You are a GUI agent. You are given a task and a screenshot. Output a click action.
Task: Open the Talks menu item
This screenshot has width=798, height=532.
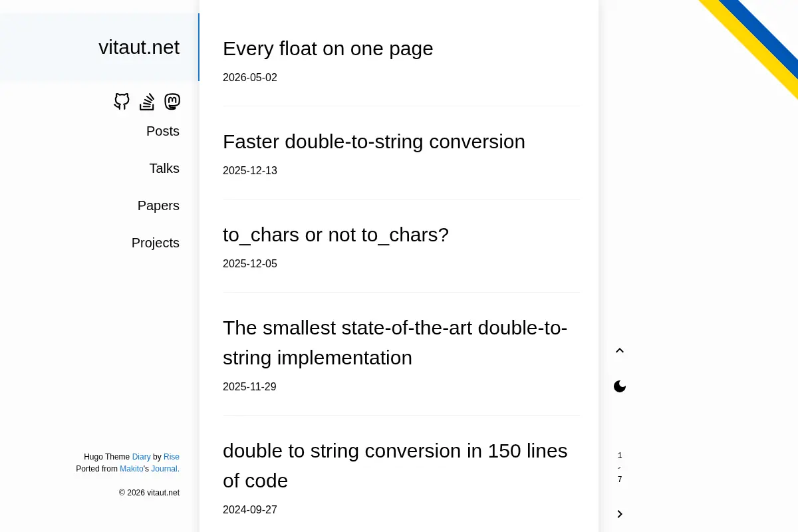tap(164, 168)
